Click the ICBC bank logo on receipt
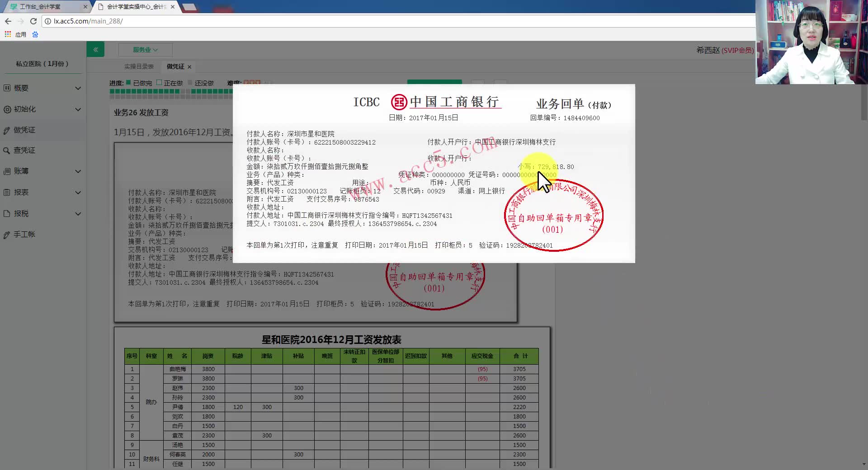This screenshot has width=868, height=470. point(399,102)
